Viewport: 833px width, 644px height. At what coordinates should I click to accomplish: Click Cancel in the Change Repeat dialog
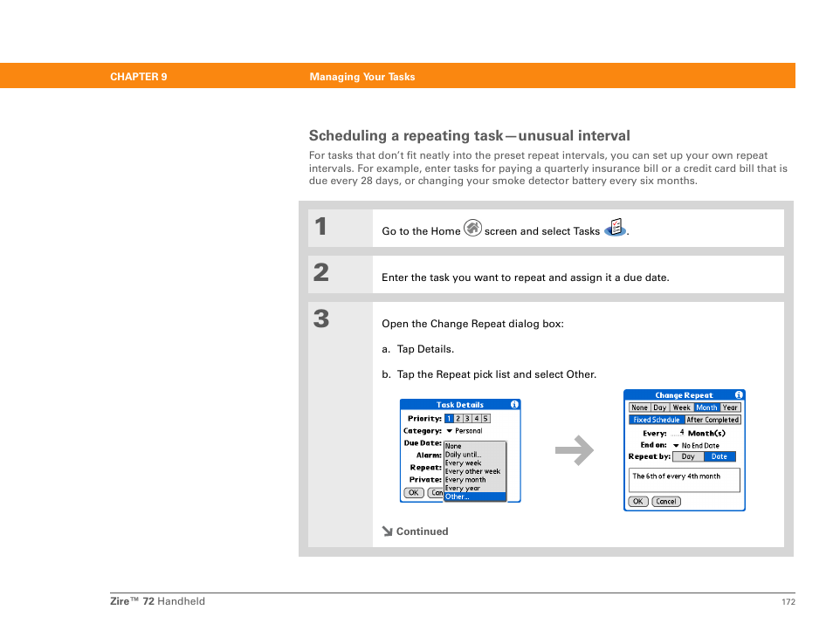[666, 501]
